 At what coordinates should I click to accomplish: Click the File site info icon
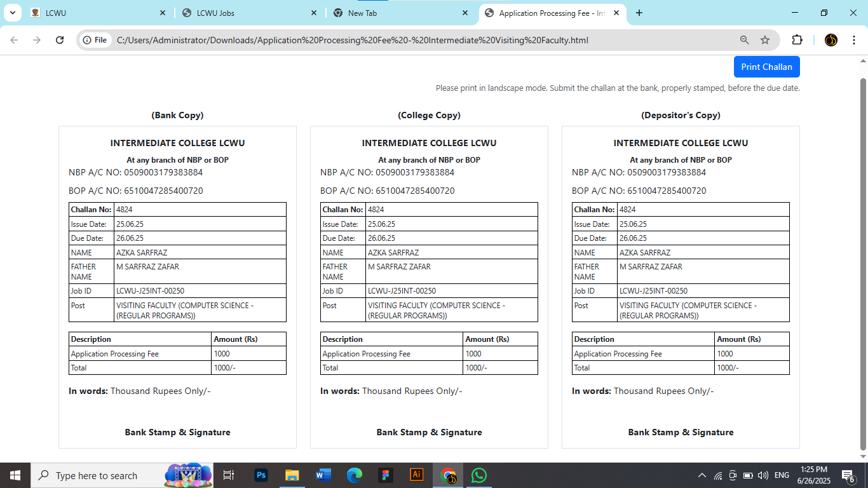tap(95, 40)
